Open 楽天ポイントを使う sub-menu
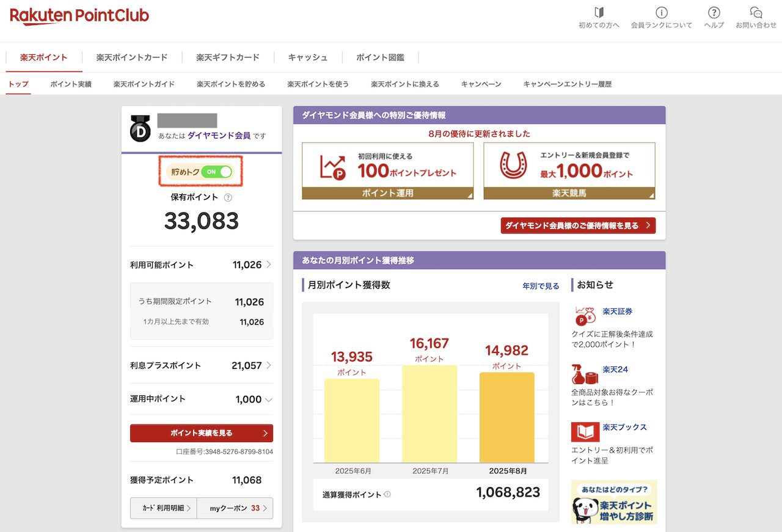 (x=318, y=84)
